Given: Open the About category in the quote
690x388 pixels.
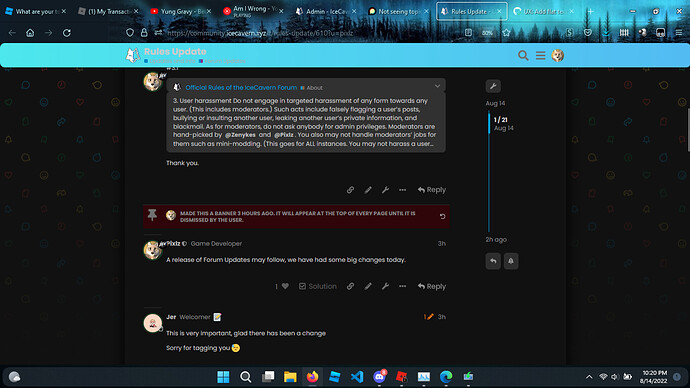Looking at the screenshot, I should click(312, 88).
